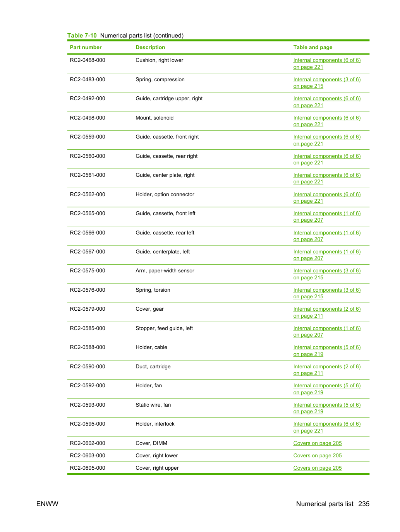Follow link for Guide, cassette, front right
This screenshot has width=400, height=532.
[327, 140]
